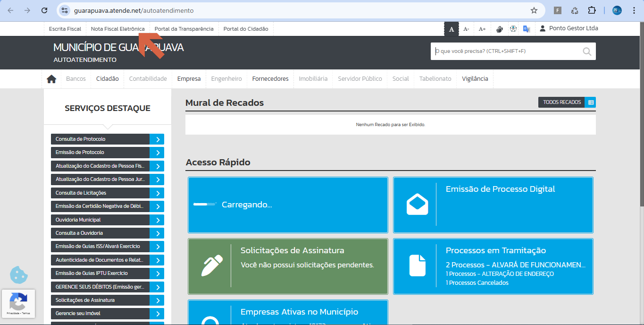The image size is (644, 325).
Task: Bookmark this page with the star icon
Action: pyautogui.click(x=534, y=10)
